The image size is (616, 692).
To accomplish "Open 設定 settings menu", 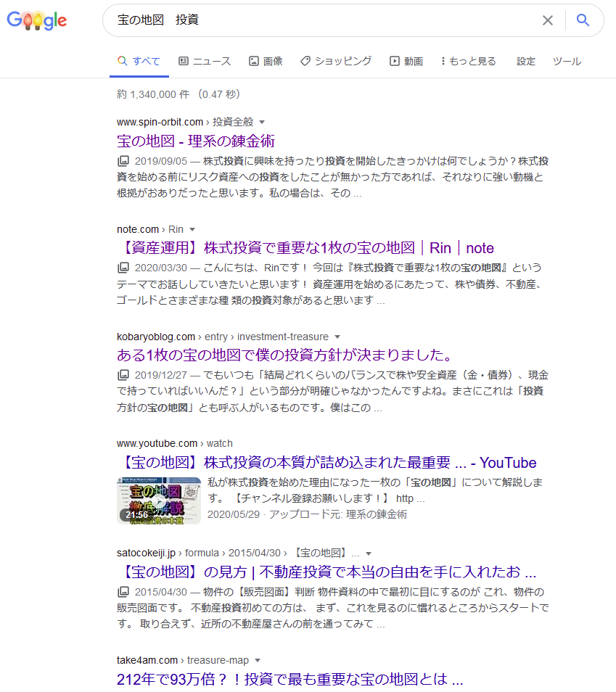I will [526, 62].
